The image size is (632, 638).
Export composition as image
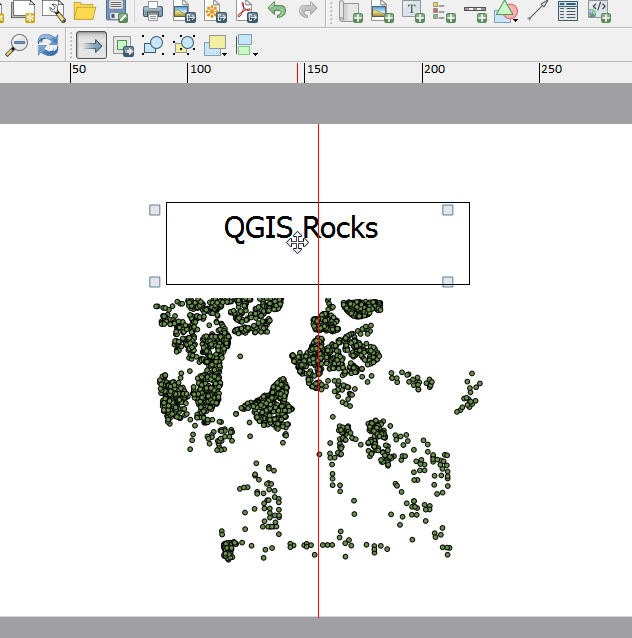point(184,12)
